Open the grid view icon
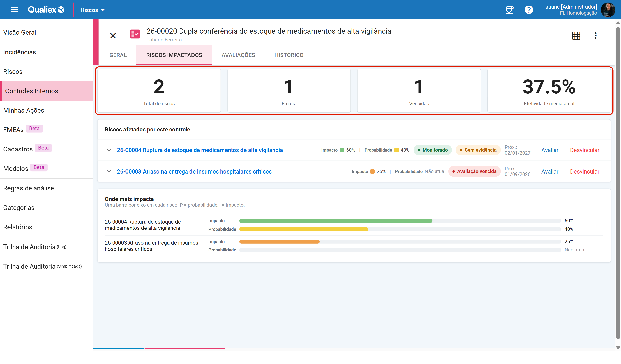The image size is (621, 364). 576,35
